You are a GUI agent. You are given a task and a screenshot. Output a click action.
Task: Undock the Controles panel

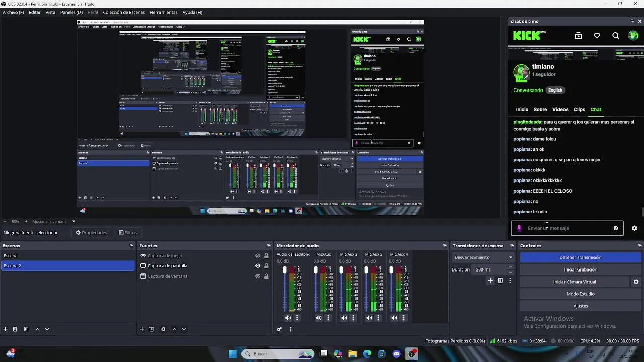[x=640, y=246]
